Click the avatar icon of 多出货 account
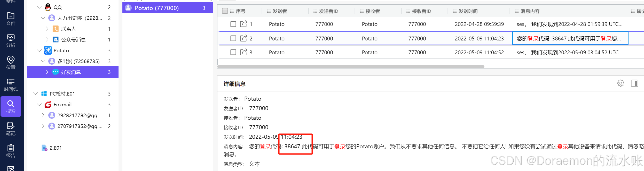 point(52,61)
